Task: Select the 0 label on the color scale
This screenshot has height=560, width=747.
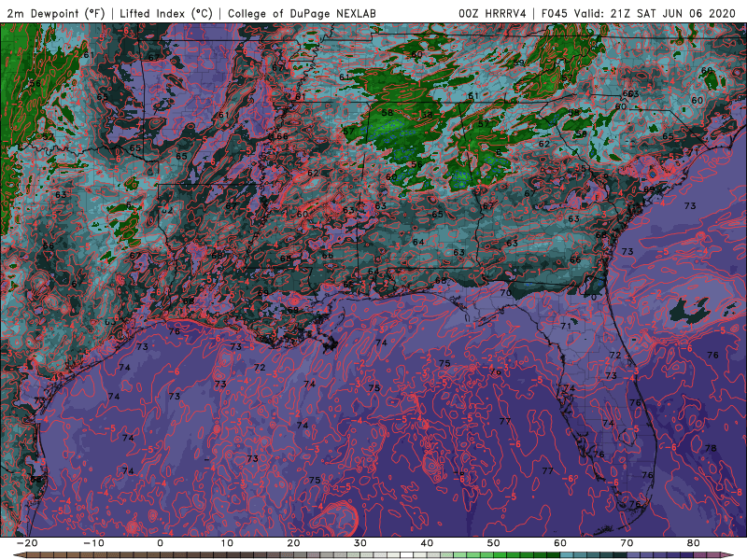Action: [160, 543]
